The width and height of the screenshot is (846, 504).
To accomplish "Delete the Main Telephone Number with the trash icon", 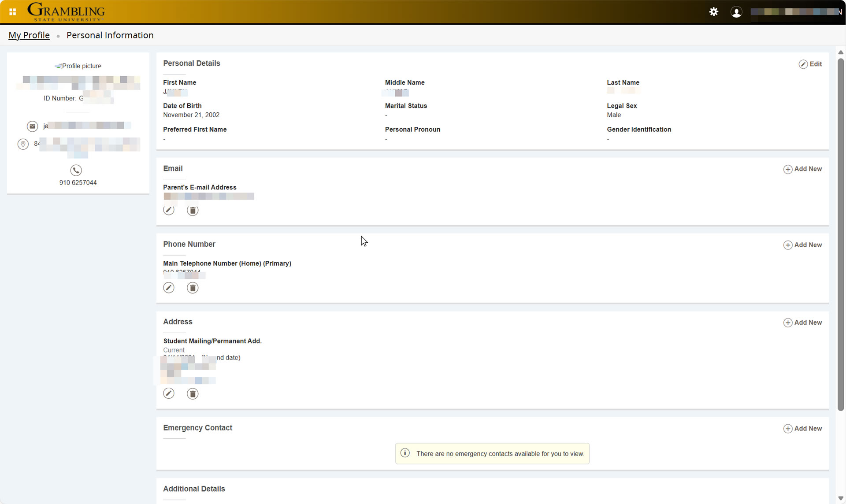I will [193, 287].
